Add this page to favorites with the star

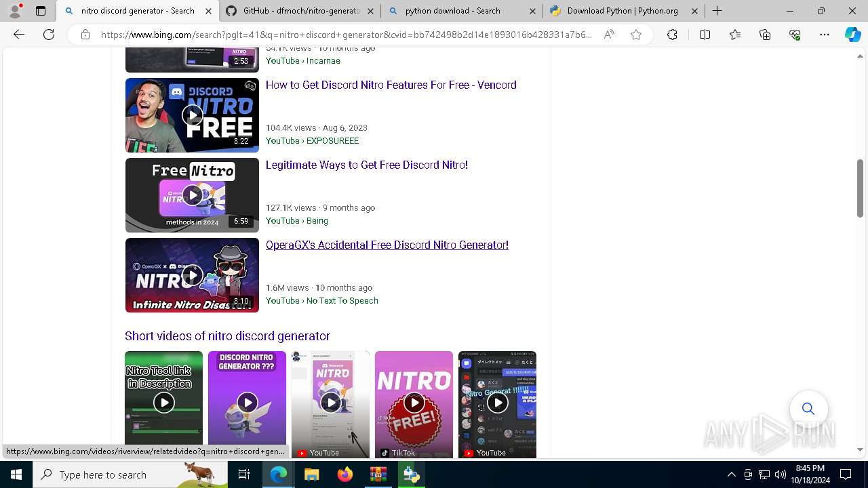point(636,35)
